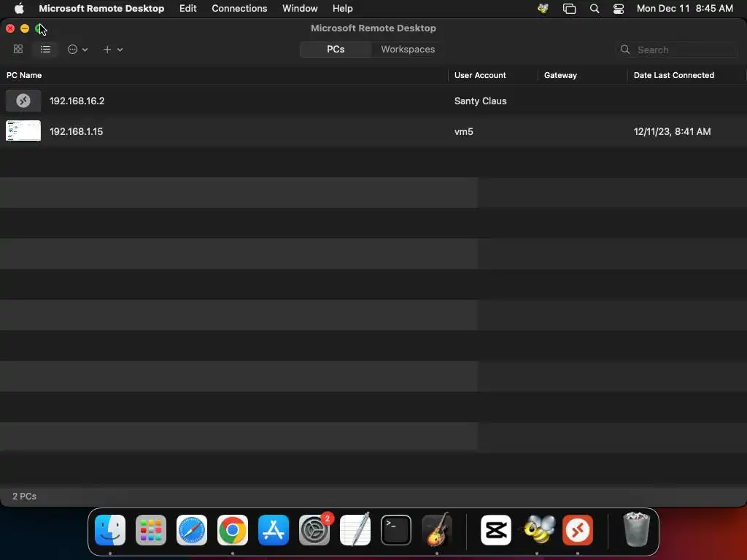This screenshot has width=747, height=560.
Task: Open Safari from the Dock
Action: [x=192, y=530]
